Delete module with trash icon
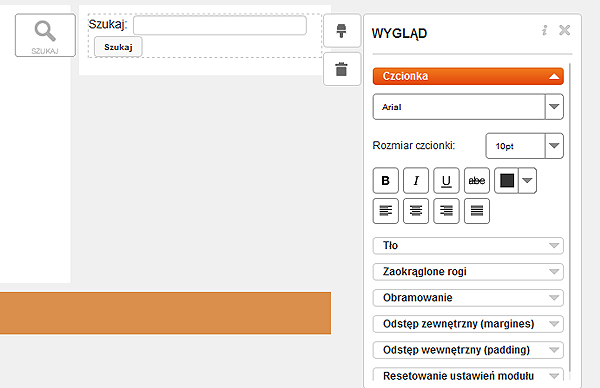Image resolution: width=600 pixels, height=388 pixels. coord(342,69)
